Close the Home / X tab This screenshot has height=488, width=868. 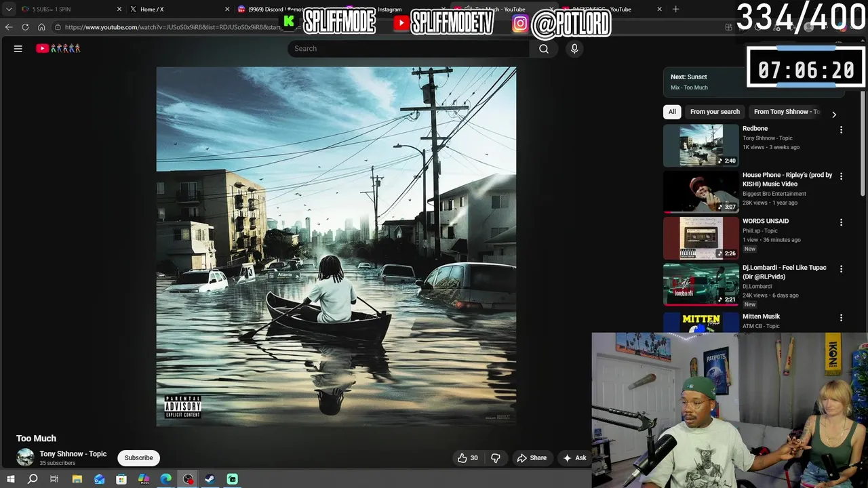227,9
